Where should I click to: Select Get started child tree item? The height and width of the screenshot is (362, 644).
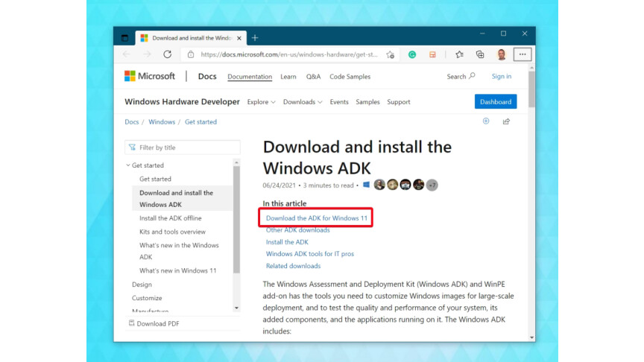tap(155, 179)
